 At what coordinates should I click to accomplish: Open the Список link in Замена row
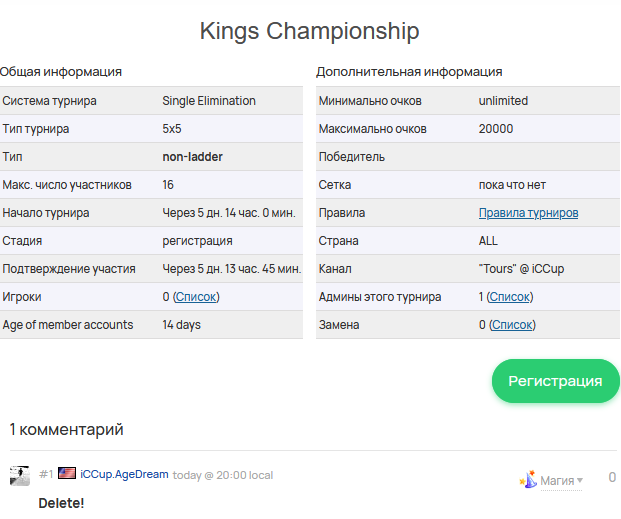pyautogui.click(x=512, y=325)
